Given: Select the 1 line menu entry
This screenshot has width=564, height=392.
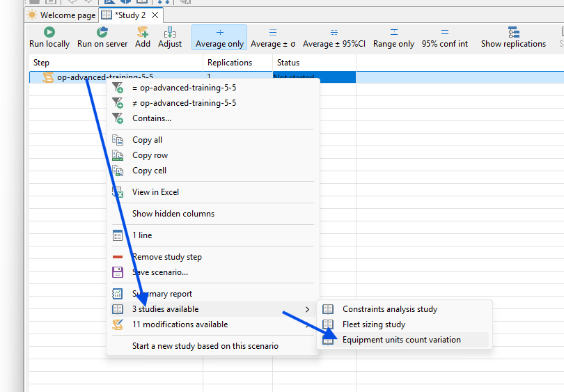Looking at the screenshot, I should click(213, 235).
